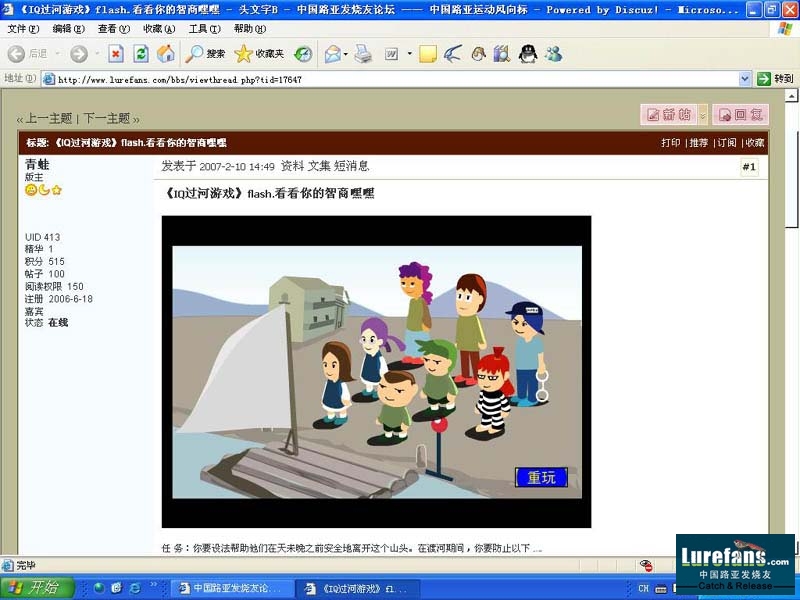The image size is (800, 600).
Task: Open Favorites (收藏夹) star button
Action: [x=259, y=54]
